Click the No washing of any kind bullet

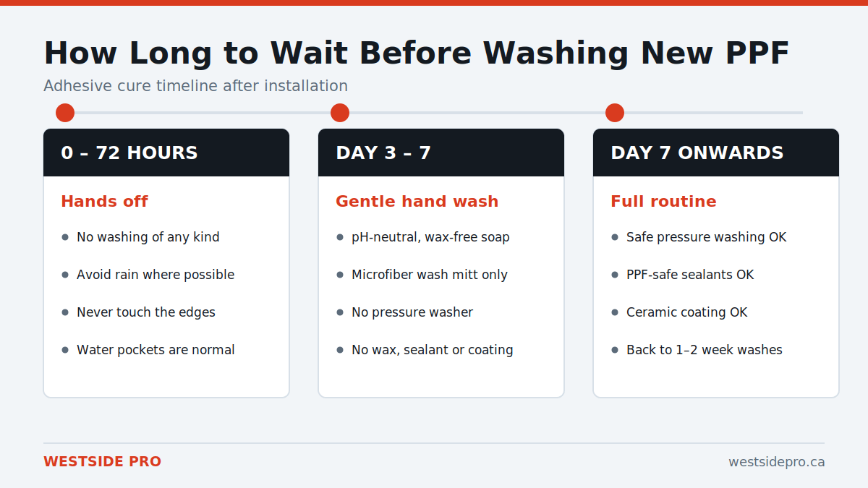click(x=148, y=237)
